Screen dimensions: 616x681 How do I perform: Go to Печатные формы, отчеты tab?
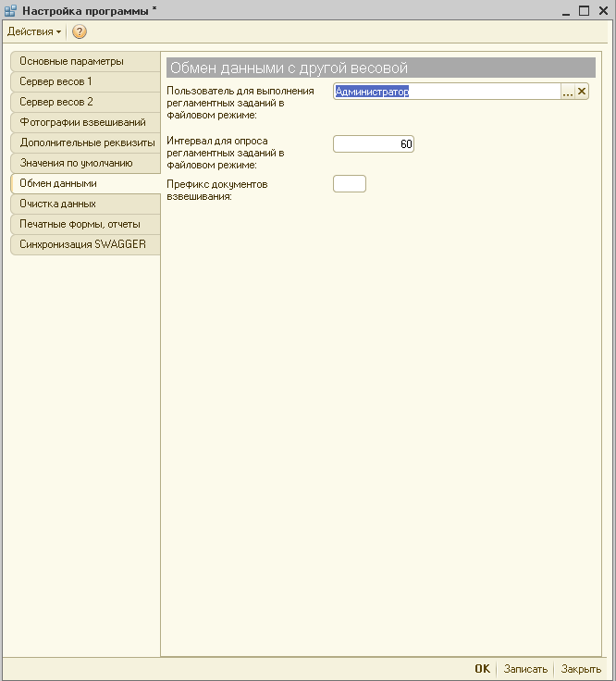pyautogui.click(x=80, y=224)
